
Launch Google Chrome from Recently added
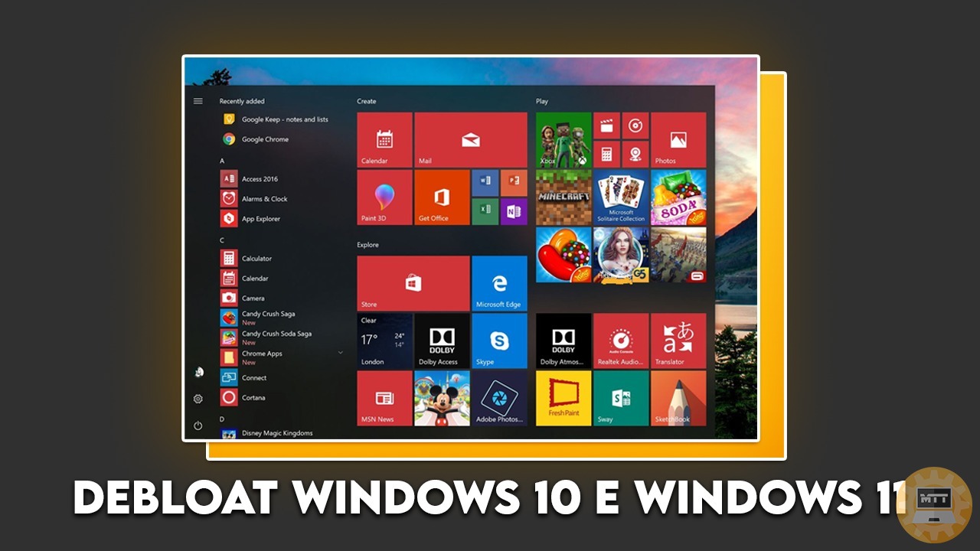coord(256,139)
